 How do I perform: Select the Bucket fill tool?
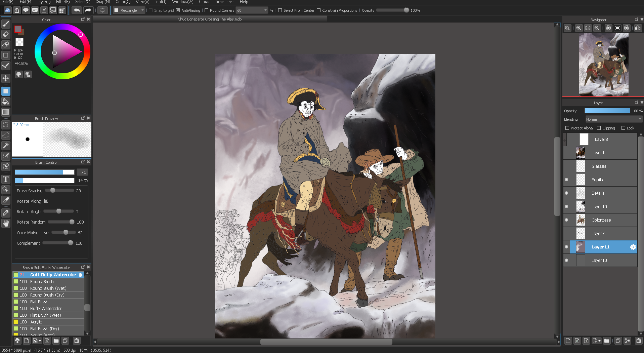click(x=6, y=102)
